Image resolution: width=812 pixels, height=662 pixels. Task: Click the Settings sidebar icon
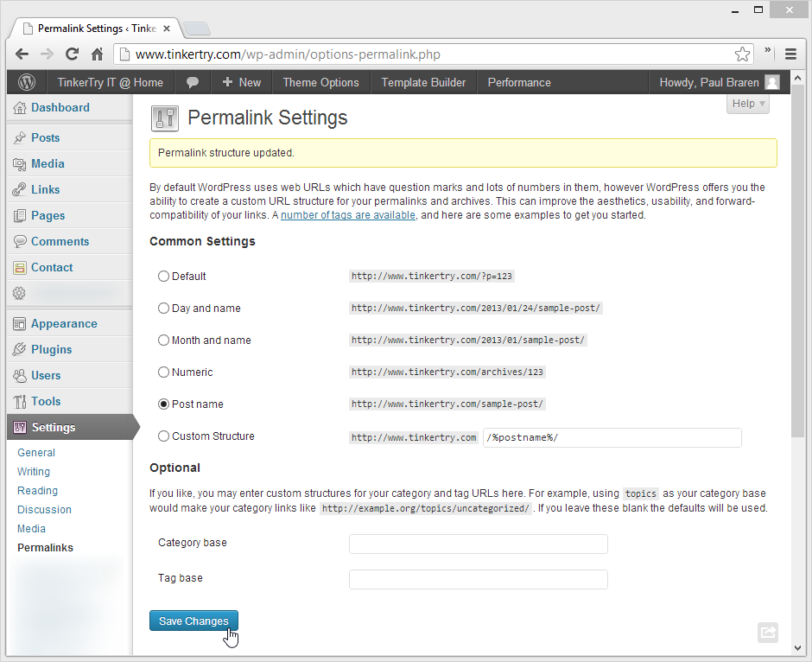(x=20, y=427)
